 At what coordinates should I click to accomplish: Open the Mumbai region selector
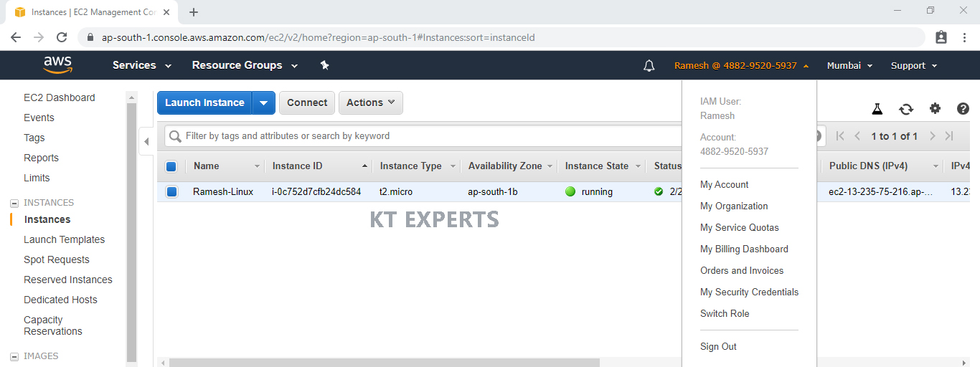pyautogui.click(x=849, y=65)
